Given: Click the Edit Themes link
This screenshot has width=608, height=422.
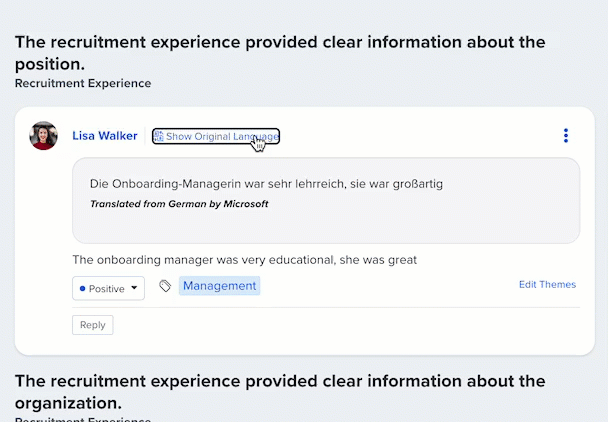Looking at the screenshot, I should pyautogui.click(x=547, y=284).
